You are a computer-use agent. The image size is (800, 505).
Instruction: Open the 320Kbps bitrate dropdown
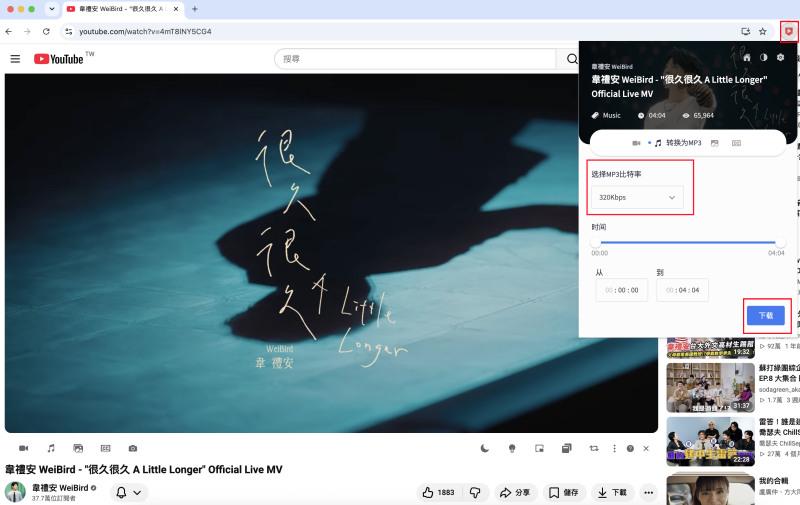point(637,197)
